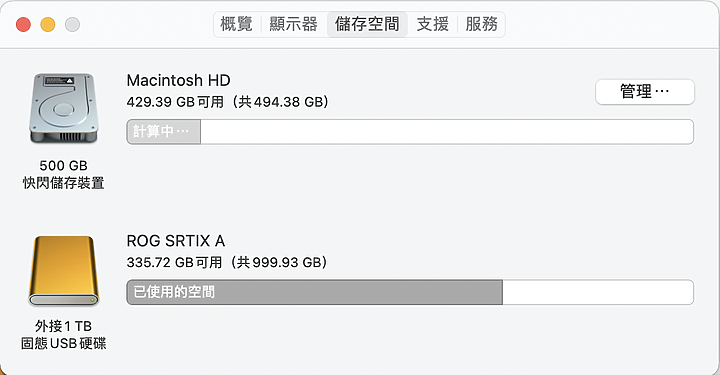720x375 pixels.
Task: Select the 儲存空間 tab
Action: 367,24
